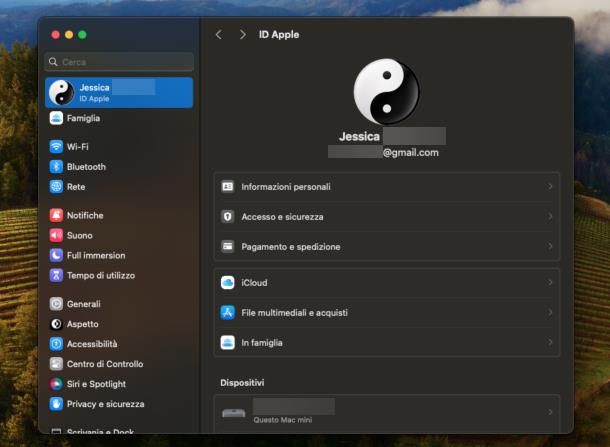
Task: Expand the Questo Mac mini device chevron
Action: point(550,412)
